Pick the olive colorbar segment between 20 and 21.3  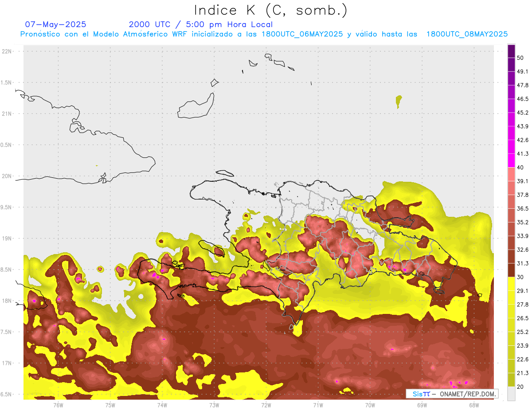tap(511, 380)
